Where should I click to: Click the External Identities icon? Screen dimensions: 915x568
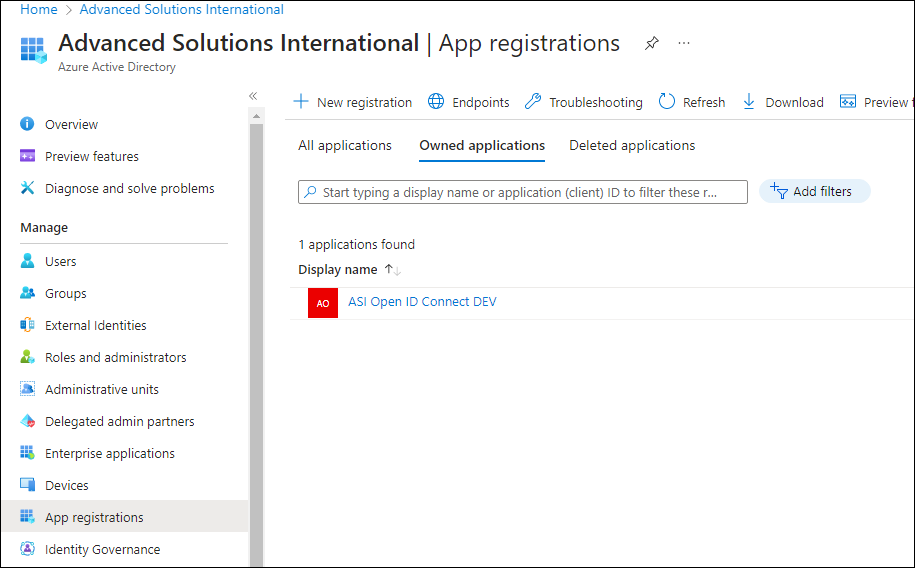pos(27,325)
